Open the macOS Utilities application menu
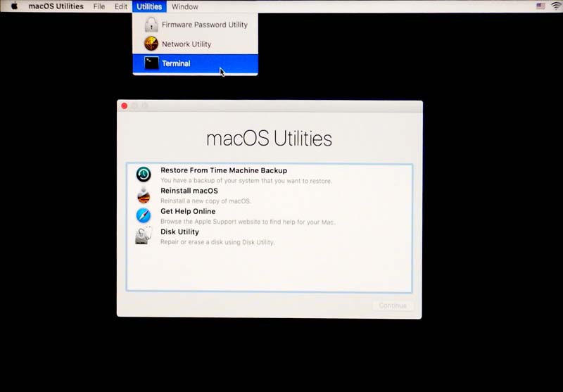Viewport: 563px width, 392px height. coord(56,6)
